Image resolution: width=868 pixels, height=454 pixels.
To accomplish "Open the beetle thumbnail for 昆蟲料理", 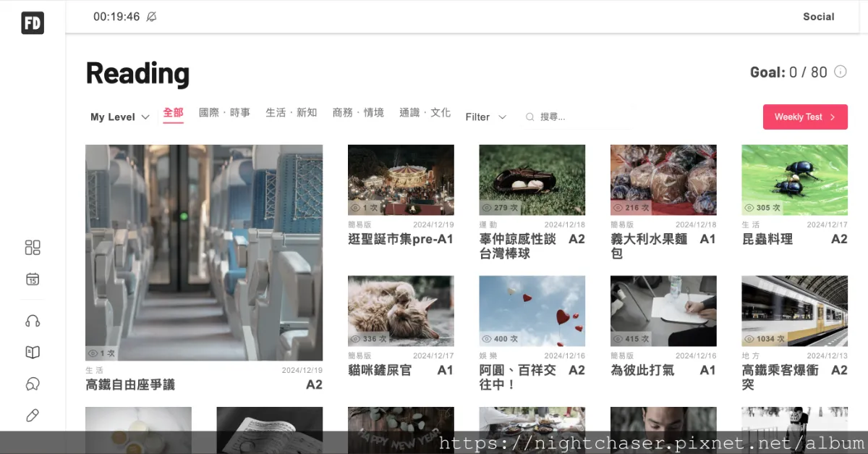I will pyautogui.click(x=794, y=180).
